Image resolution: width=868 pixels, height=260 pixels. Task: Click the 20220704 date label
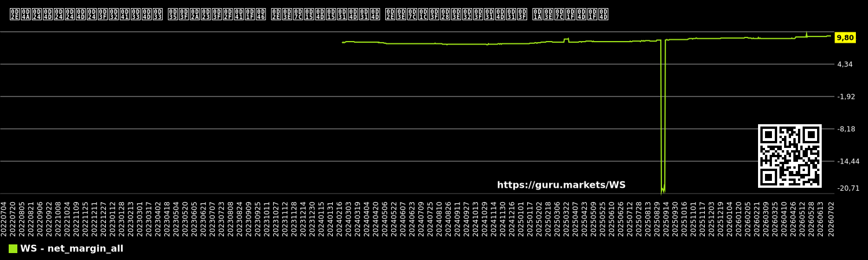click(4, 218)
